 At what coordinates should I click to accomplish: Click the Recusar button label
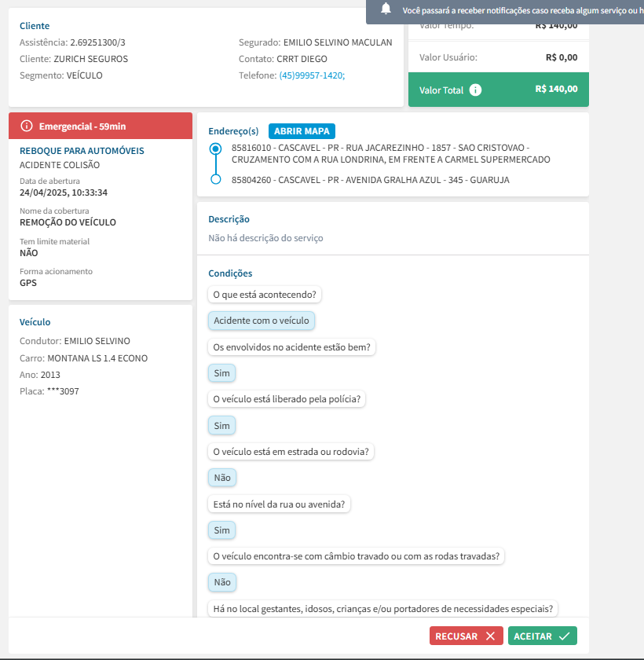(x=456, y=636)
